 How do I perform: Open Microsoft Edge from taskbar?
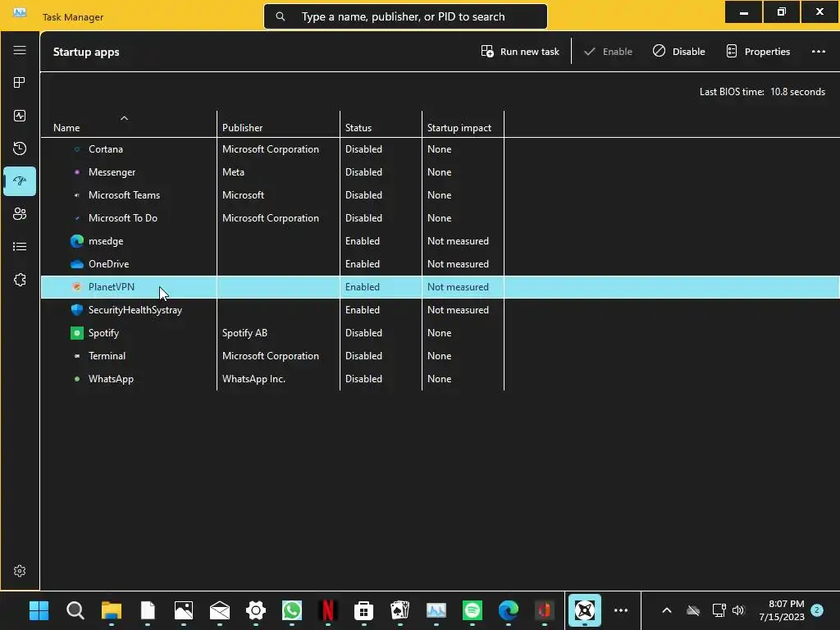click(x=509, y=610)
